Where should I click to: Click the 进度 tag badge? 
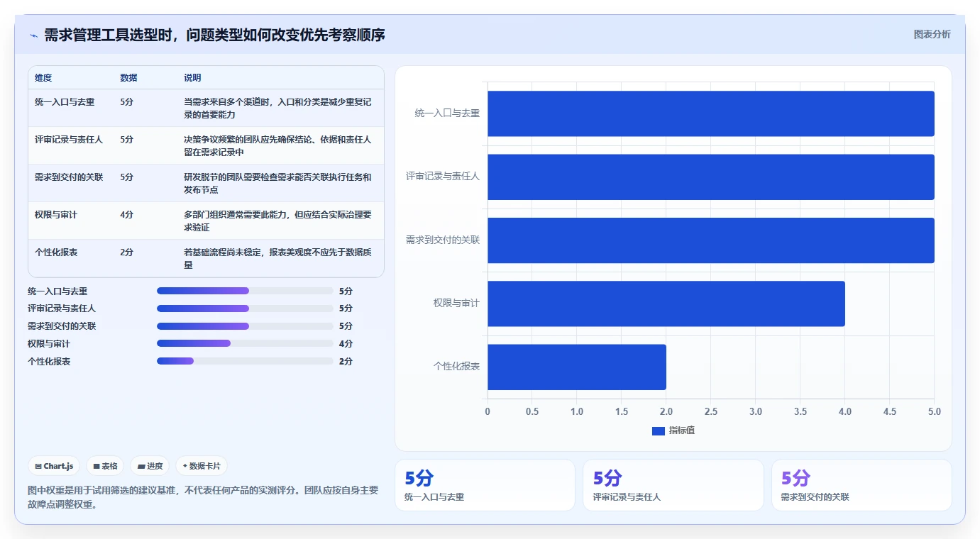tap(150, 466)
